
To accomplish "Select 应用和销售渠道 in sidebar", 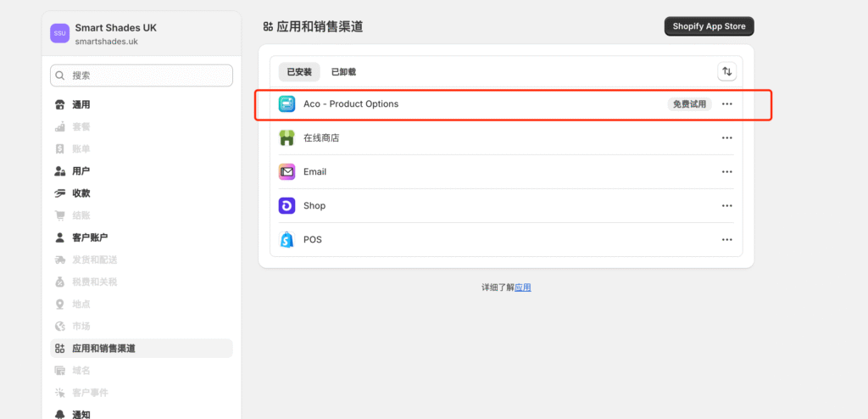I will click(142, 349).
